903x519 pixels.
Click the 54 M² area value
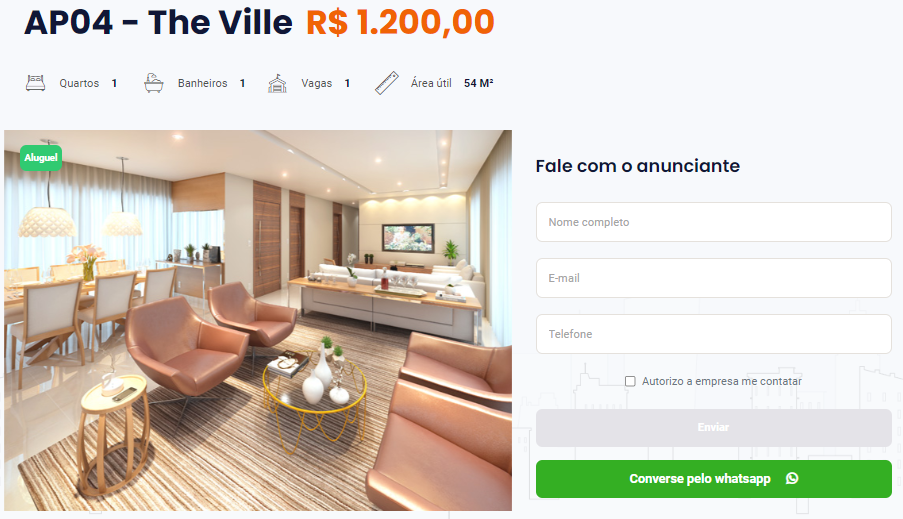click(479, 84)
